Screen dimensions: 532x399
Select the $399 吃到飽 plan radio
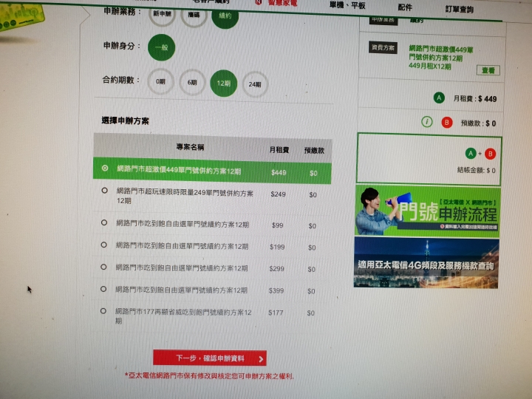pyautogui.click(x=103, y=289)
